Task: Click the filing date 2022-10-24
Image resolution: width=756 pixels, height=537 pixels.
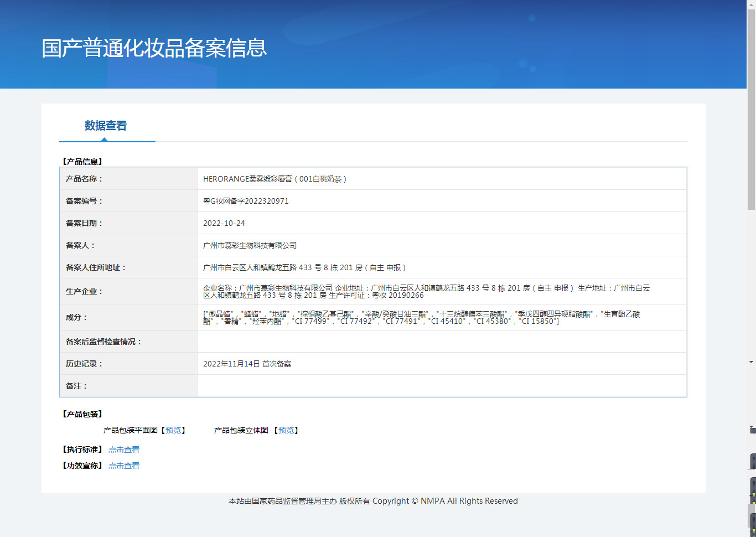Action: point(224,223)
